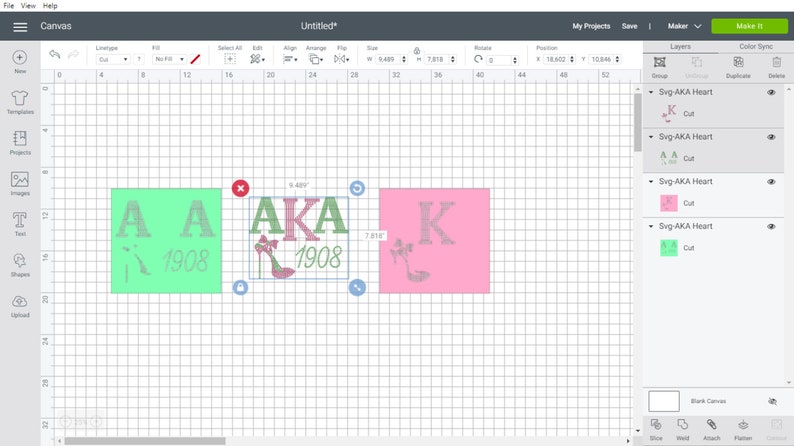Click the canvas vertical scrollbar
The height and width of the screenshot is (446, 794).
point(638,123)
